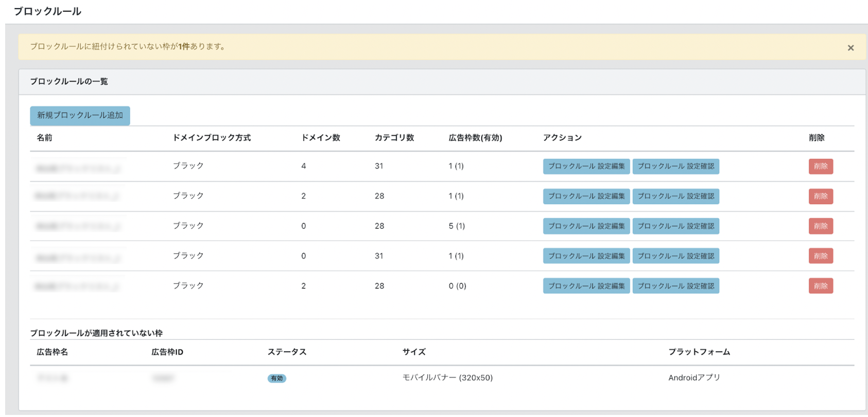
Task: Click the 有効 status badge
Action: (x=277, y=378)
